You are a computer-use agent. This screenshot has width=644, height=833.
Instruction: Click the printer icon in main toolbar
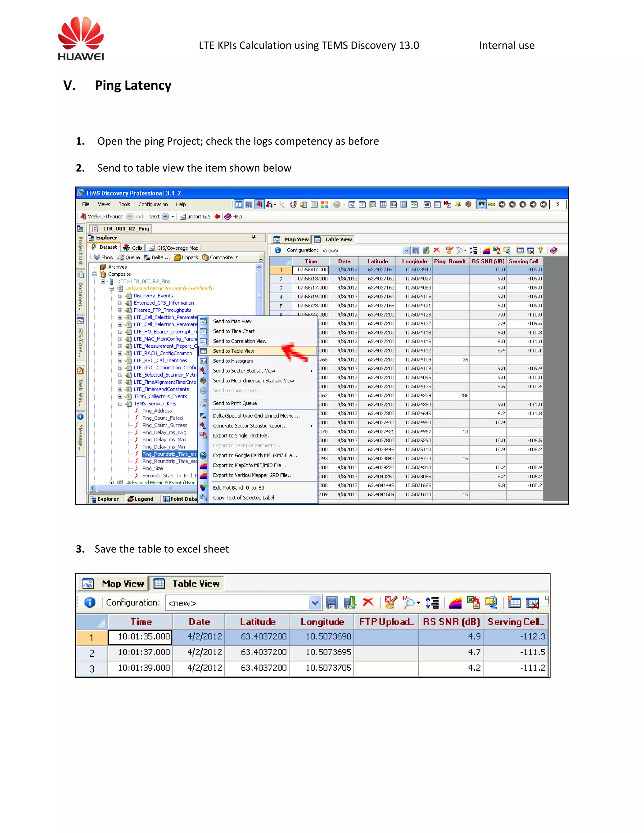[x=293, y=204]
